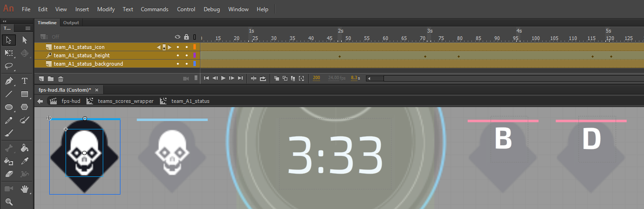Pick the Lasso tool
This screenshot has height=209, width=644.
(x=8, y=66)
